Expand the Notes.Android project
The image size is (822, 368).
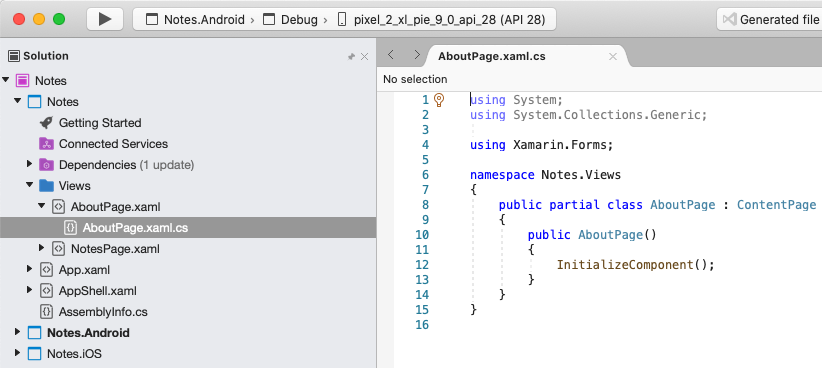tap(18, 332)
